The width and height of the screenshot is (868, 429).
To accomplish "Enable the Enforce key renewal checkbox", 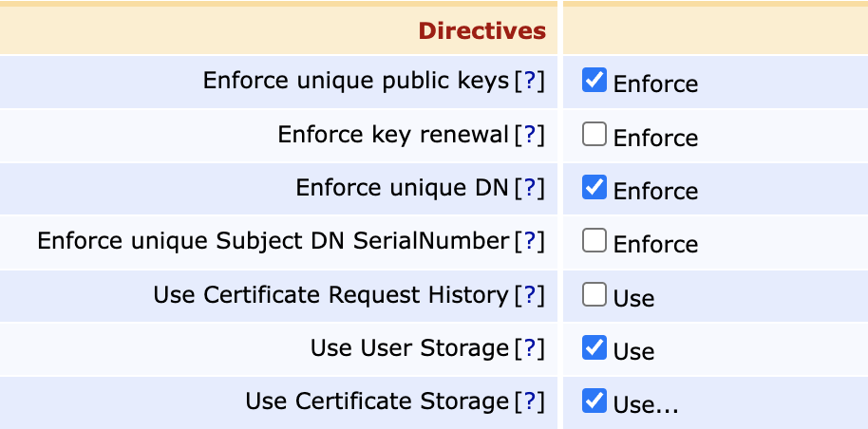I will click(594, 135).
